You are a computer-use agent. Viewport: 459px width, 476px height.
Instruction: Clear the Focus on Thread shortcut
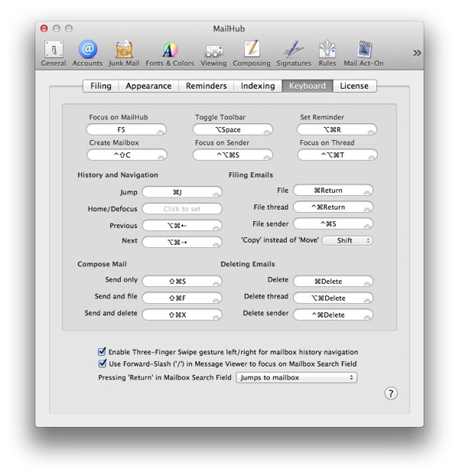371,157
